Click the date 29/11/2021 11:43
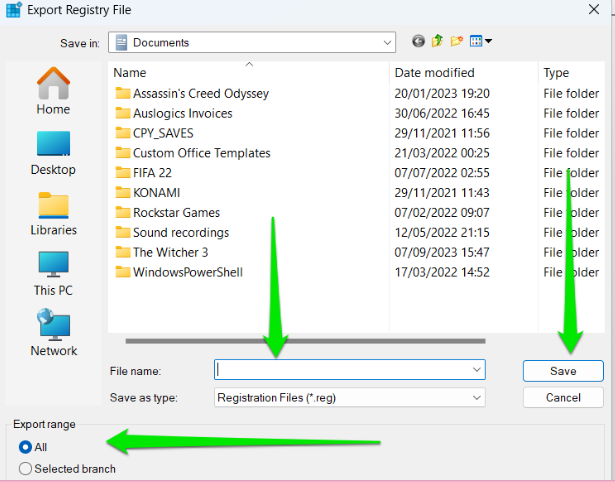Screen dimensions: 615x483 click(442, 193)
